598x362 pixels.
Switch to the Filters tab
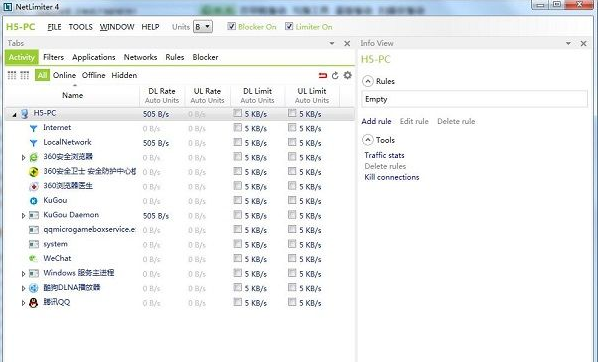click(53, 57)
